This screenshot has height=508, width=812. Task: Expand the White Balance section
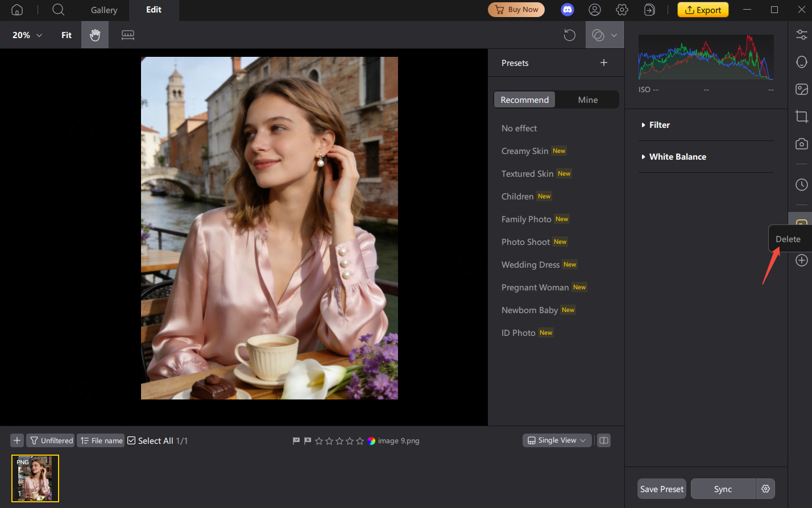677,157
